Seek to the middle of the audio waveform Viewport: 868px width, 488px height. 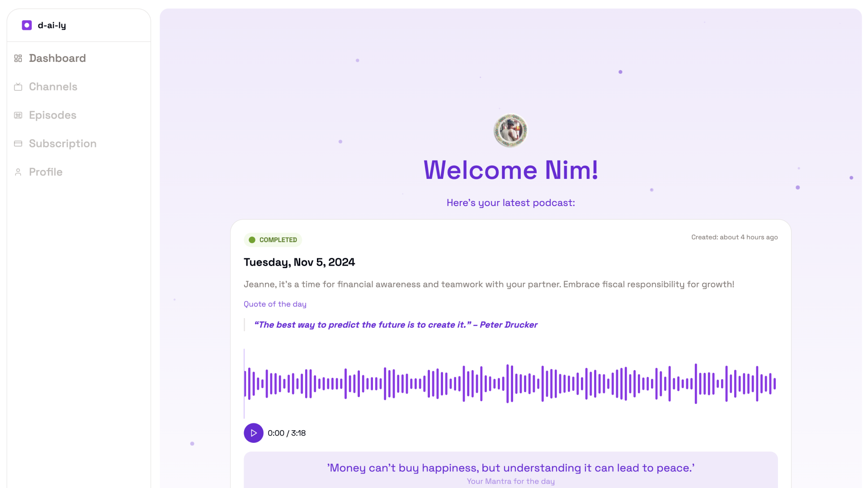click(510, 384)
